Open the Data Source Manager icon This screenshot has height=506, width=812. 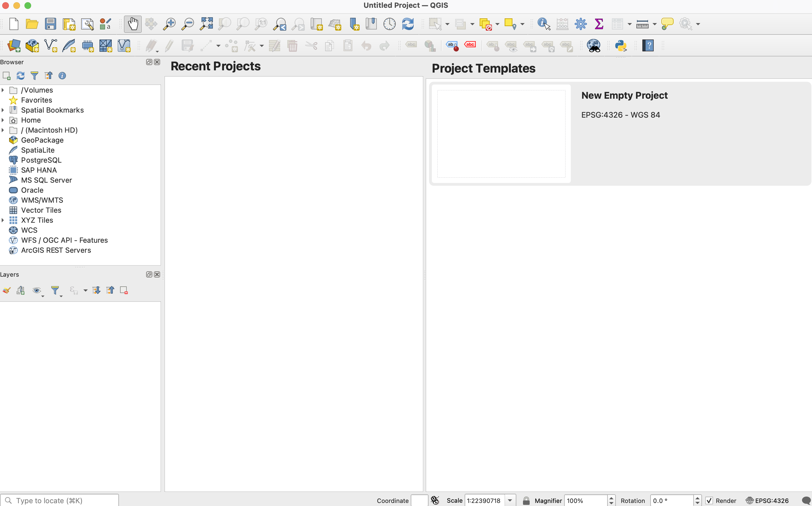coord(14,46)
